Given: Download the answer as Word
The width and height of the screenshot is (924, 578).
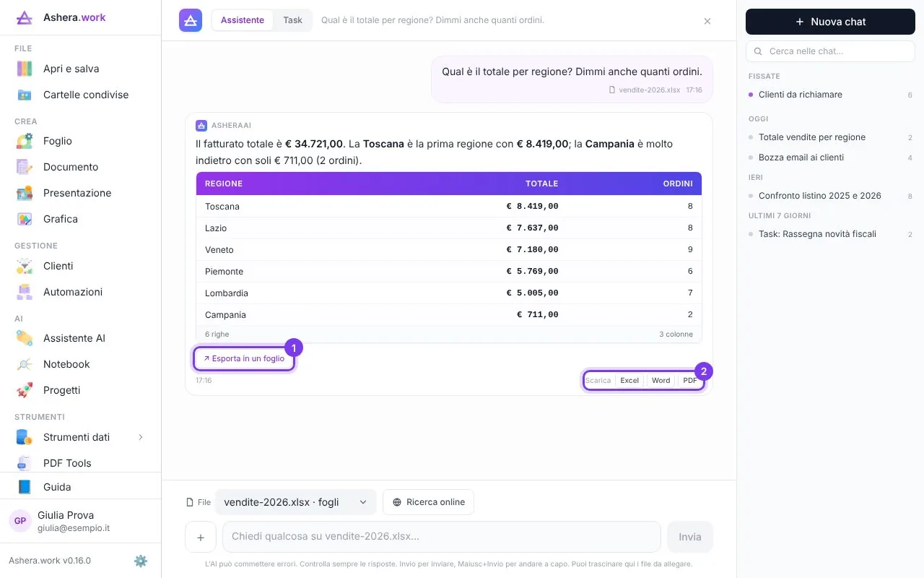Looking at the screenshot, I should [661, 380].
